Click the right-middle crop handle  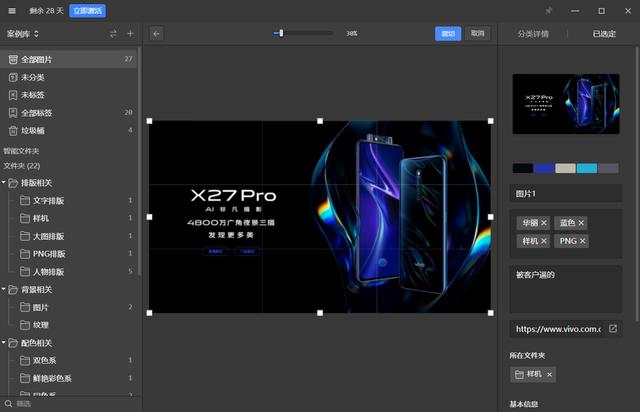coord(491,217)
